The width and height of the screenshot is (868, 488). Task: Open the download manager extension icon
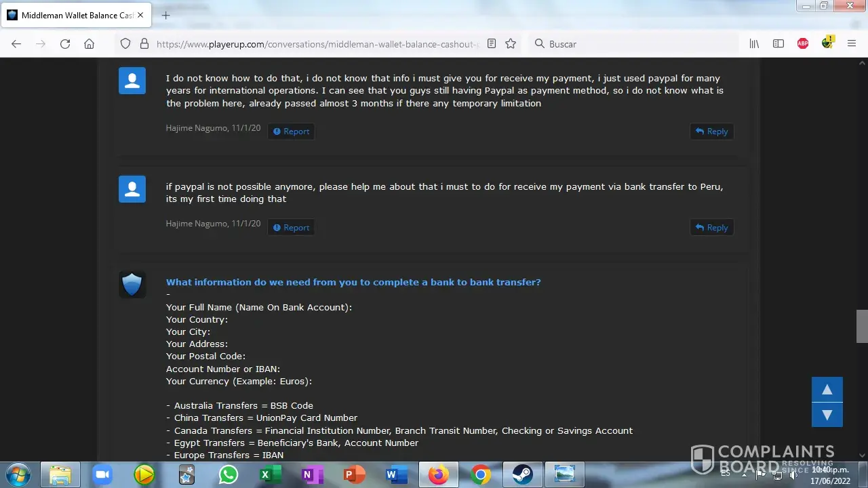click(x=827, y=43)
